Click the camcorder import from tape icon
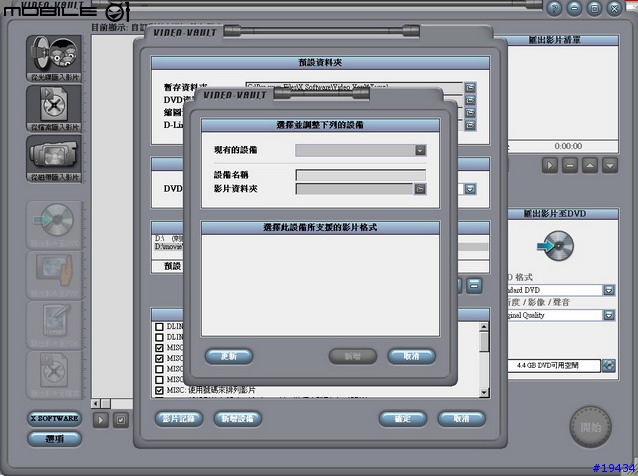The height and width of the screenshot is (476, 638). pos(54,158)
